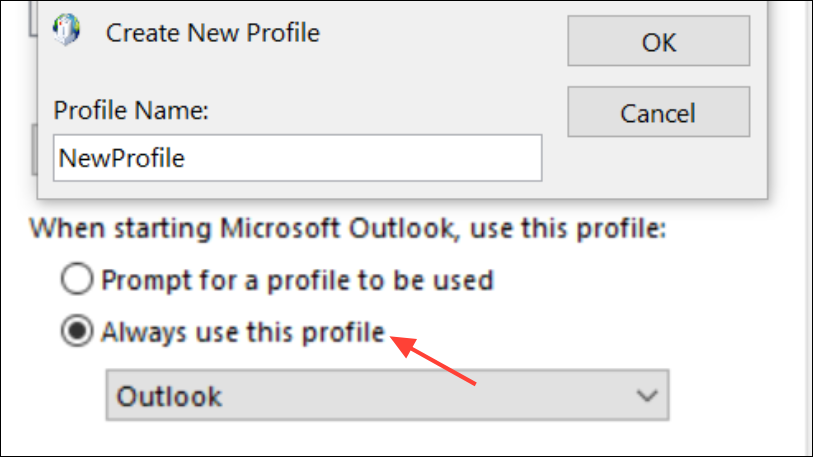
Task: Cancel the new profile creation
Action: point(657,112)
